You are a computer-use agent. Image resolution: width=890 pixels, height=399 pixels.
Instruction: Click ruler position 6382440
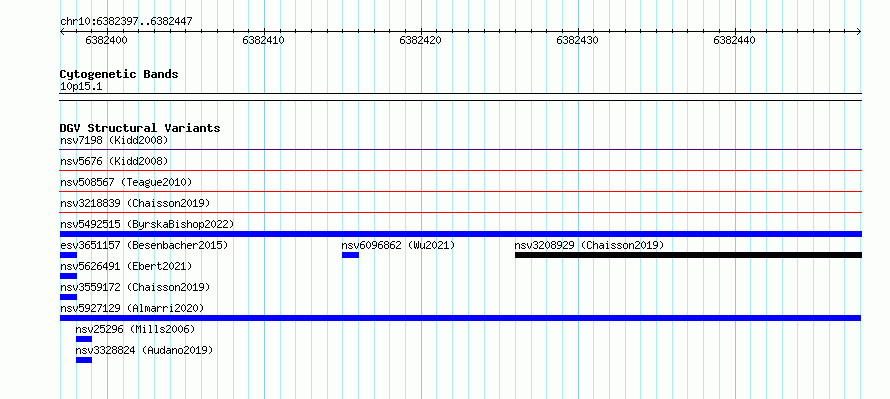[x=734, y=41]
